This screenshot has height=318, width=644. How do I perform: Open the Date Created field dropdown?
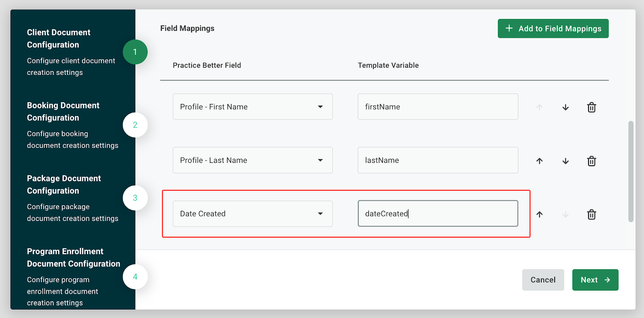[252, 214]
